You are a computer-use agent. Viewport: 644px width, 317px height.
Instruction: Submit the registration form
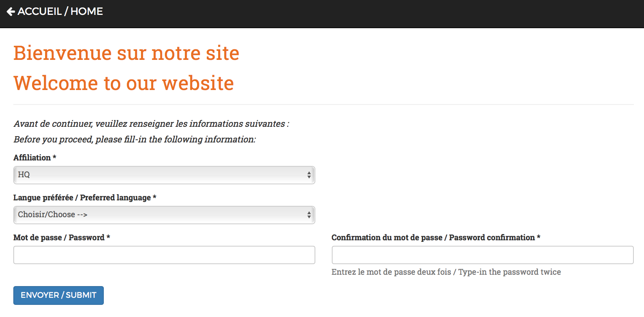pyautogui.click(x=58, y=295)
